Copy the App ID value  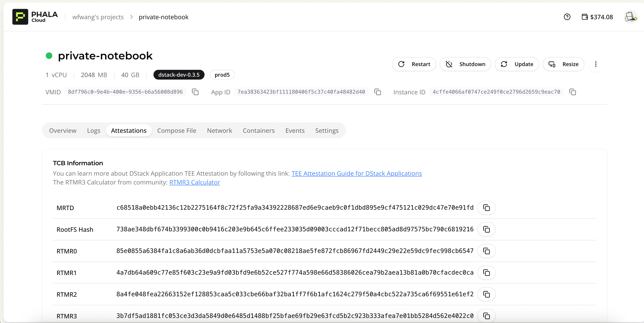pos(377,92)
